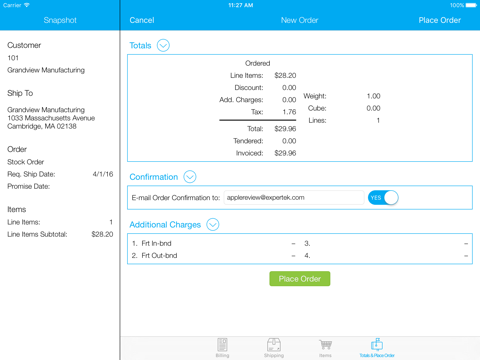This screenshot has height=360, width=480.
Task: Tap Place Order in the top bar
Action: (x=440, y=20)
